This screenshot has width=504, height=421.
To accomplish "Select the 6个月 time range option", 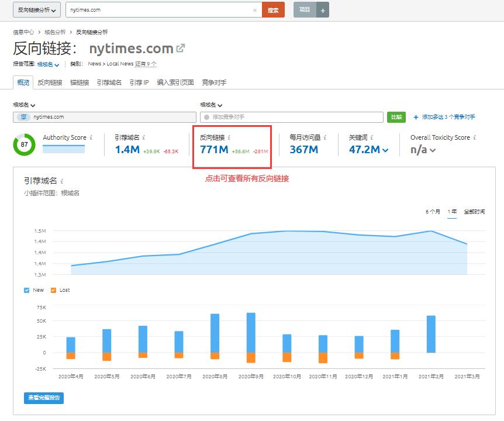I will tap(434, 212).
